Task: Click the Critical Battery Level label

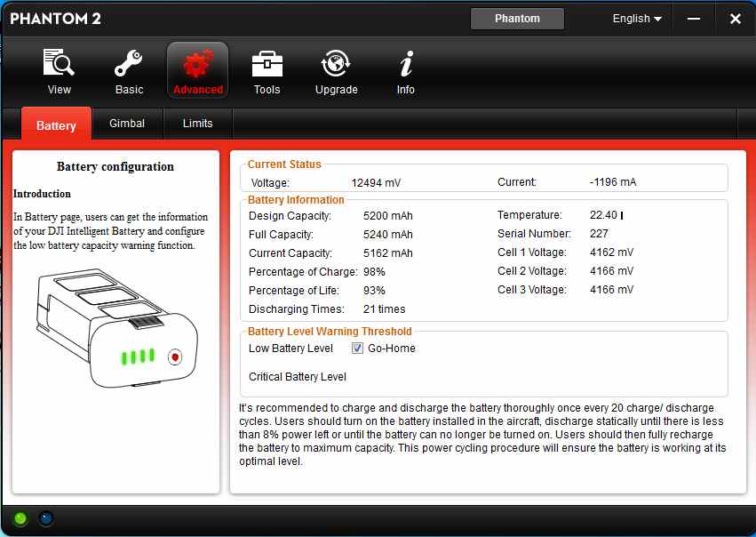Action: [298, 377]
